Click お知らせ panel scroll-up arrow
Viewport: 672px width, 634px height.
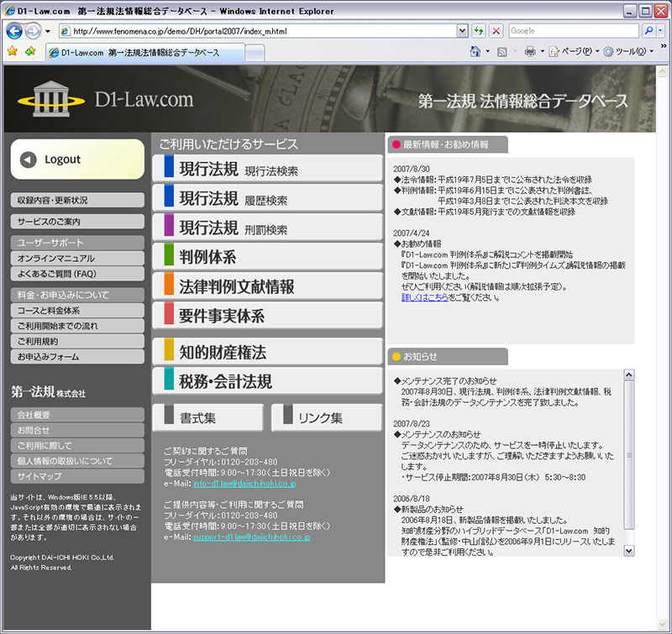(x=628, y=375)
